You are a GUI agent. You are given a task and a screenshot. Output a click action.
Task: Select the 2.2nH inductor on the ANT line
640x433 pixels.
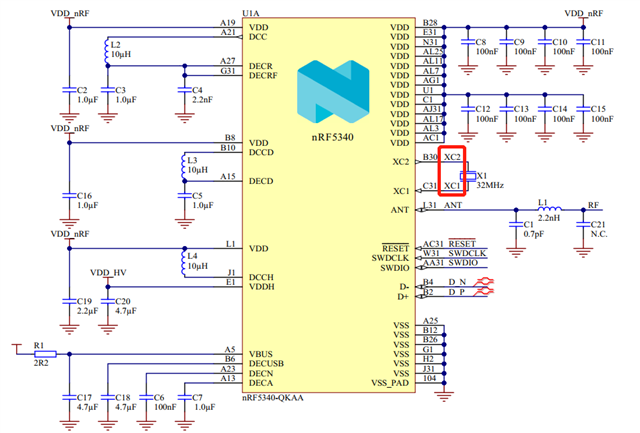click(549, 209)
